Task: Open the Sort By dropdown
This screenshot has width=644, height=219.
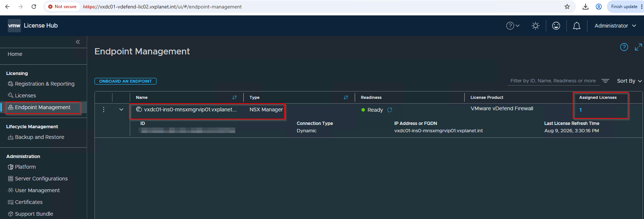Action: (x=629, y=81)
